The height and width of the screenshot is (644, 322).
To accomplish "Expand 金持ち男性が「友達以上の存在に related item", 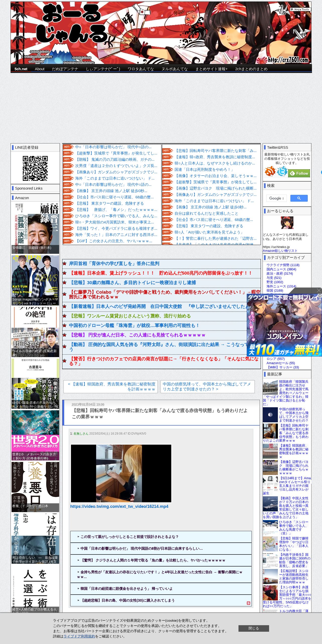I will [161, 575].
